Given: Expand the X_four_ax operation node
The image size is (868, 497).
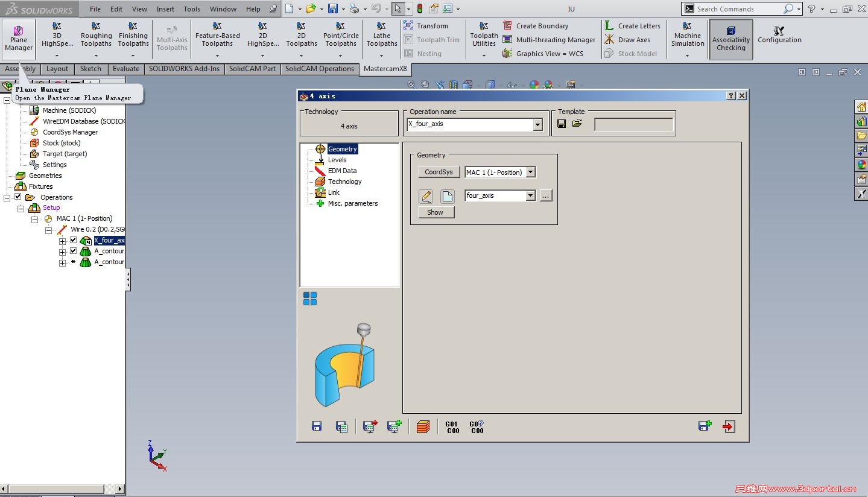Looking at the screenshot, I should point(62,241).
